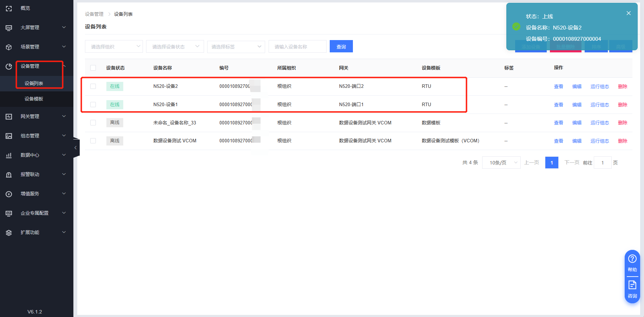
Task: Open 设备模板 submenu item
Action: coord(34,99)
